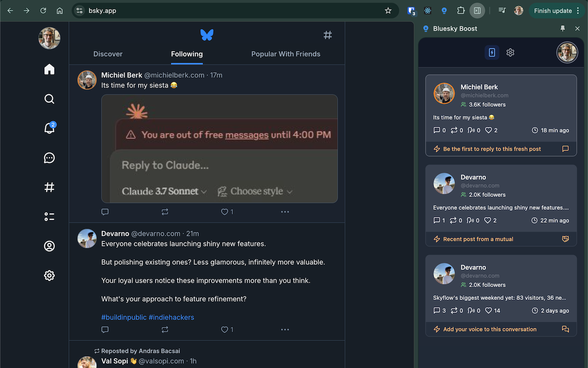Image resolution: width=588 pixels, height=368 pixels.
Task: Click reply icon on Michiel Berk boost card
Action: 565,149
